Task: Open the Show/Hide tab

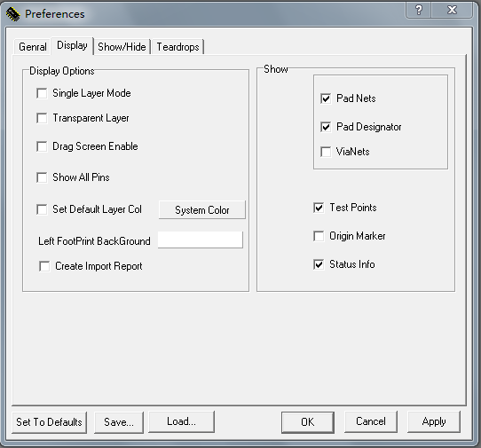Action: click(122, 47)
